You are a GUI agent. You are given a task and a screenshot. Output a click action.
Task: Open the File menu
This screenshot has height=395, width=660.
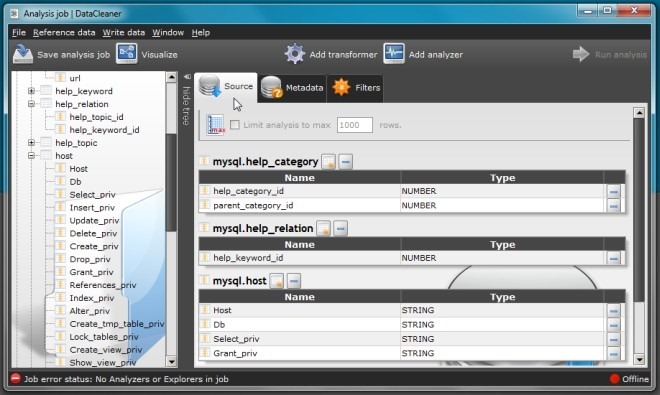pos(19,32)
